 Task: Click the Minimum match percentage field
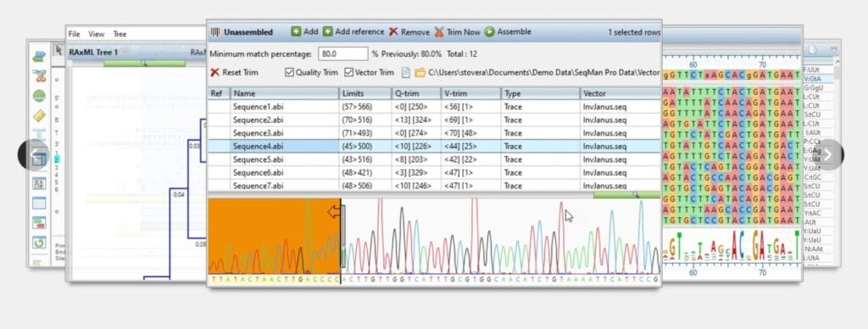[x=343, y=53]
